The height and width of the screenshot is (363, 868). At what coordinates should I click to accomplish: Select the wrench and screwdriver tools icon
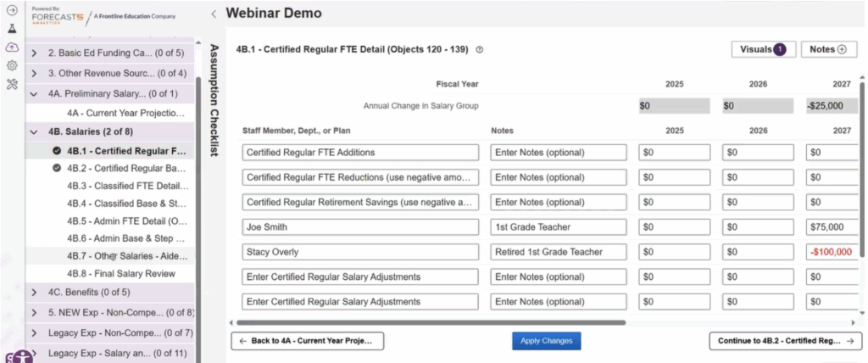click(12, 84)
